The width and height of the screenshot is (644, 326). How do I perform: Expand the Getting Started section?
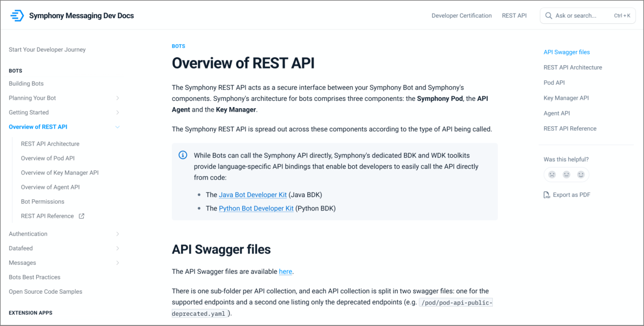click(118, 113)
